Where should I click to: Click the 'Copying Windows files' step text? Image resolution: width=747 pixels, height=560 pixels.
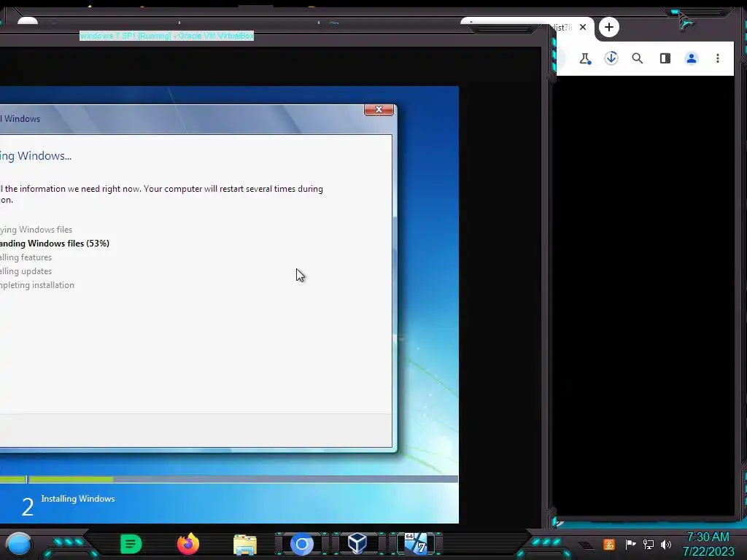[x=36, y=230]
